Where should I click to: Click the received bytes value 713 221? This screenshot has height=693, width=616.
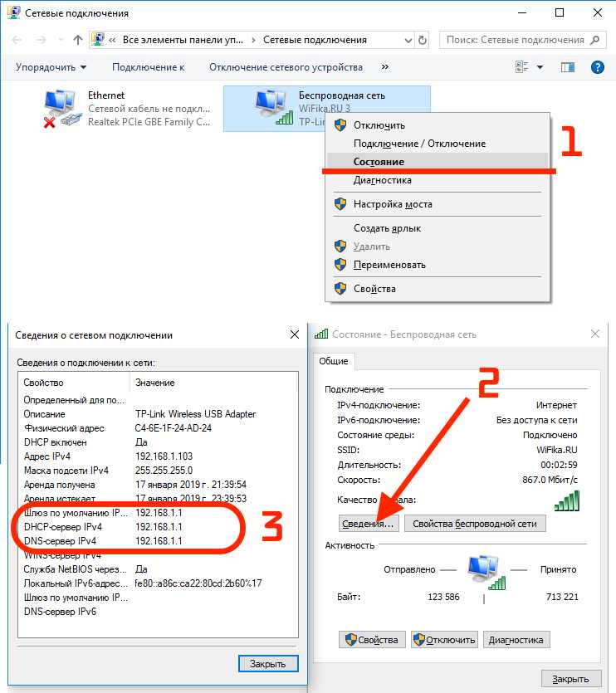pyautogui.click(x=562, y=597)
